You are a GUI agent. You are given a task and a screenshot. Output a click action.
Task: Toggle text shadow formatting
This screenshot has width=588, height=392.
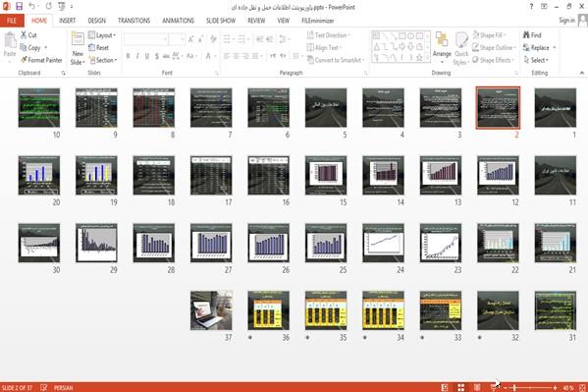pyautogui.click(x=156, y=56)
